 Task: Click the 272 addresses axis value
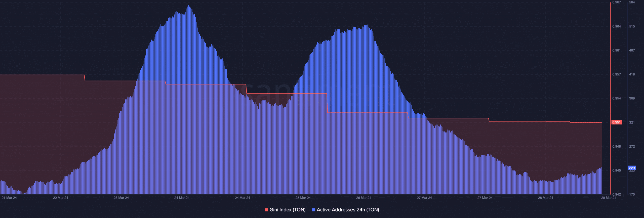coord(632,146)
